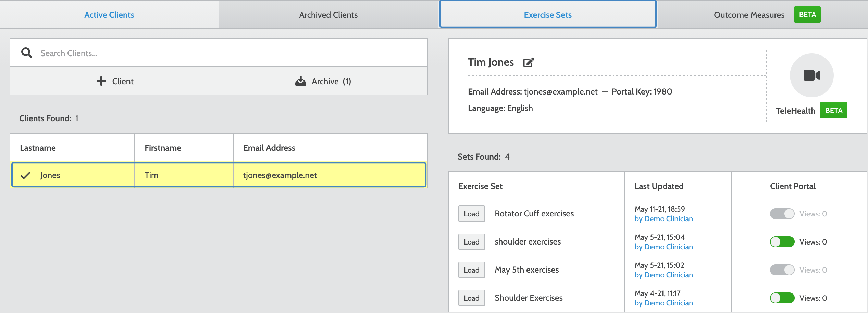Switch to the Archived Clients tab
The height and width of the screenshot is (313, 868).
pos(328,14)
